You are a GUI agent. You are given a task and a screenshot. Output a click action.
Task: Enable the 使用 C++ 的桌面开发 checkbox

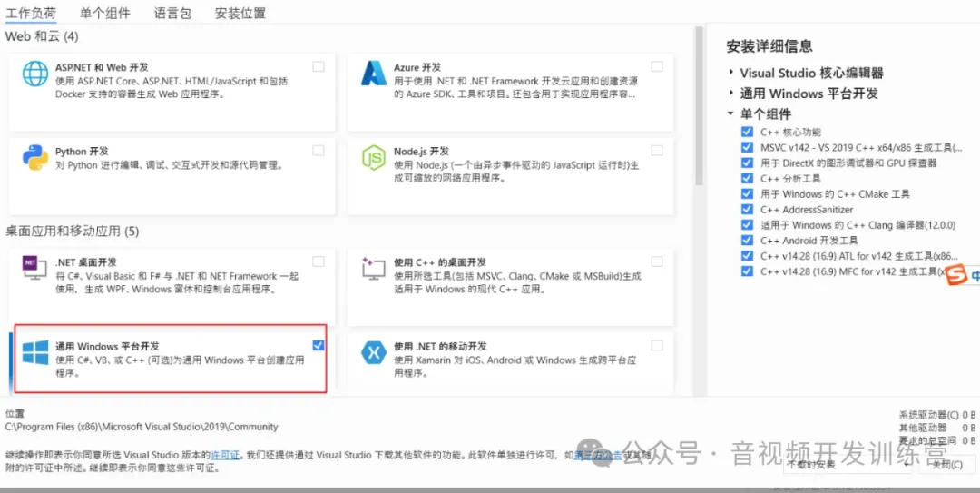(x=657, y=261)
